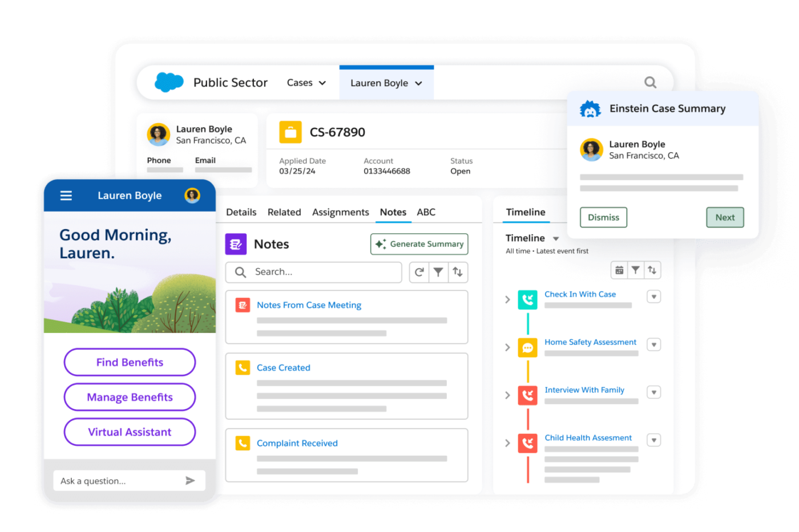The image size is (799, 532).
Task: Open the Notes From Case Meeting note
Action: tap(309, 305)
